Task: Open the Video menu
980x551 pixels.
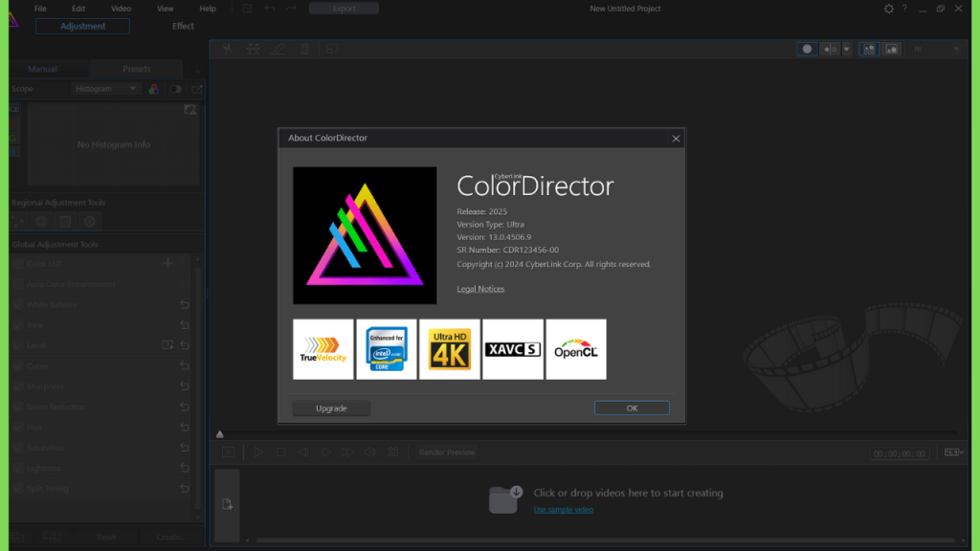Action: pyautogui.click(x=121, y=9)
